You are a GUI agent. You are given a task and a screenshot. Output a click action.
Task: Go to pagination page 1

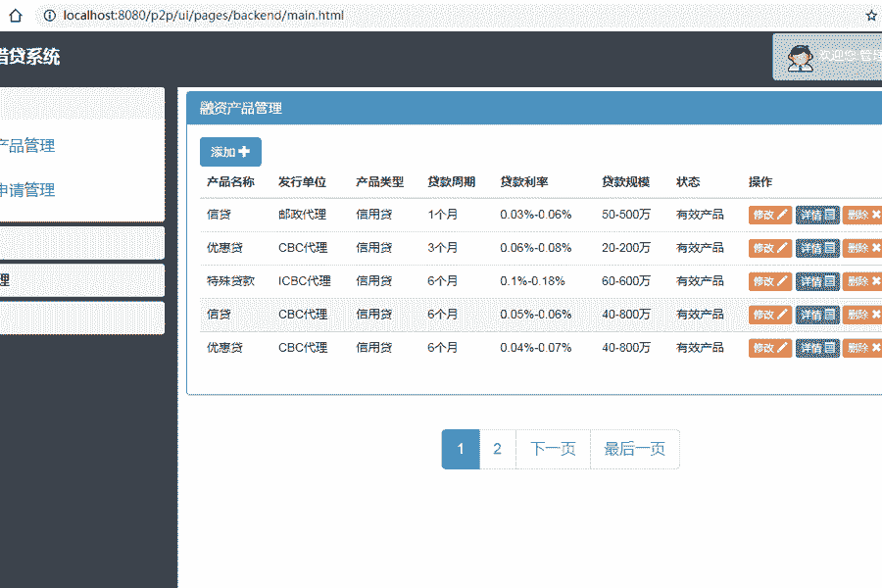coord(461,449)
